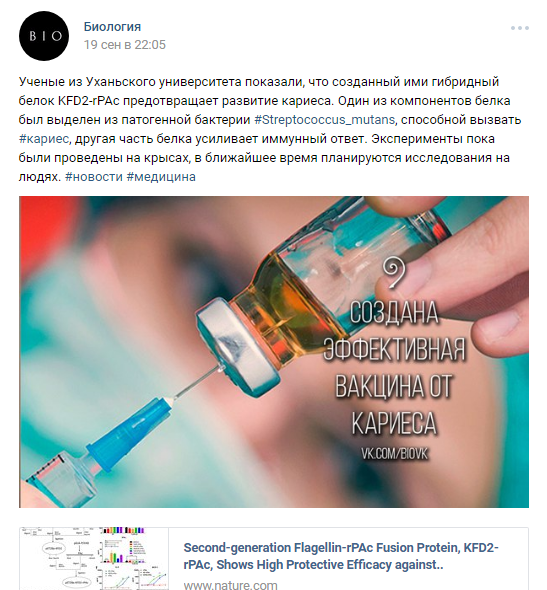The image size is (547, 590).
Task: Open the Second-generation Flagellin-rPAc article title
Action: pyautogui.click(x=341, y=556)
